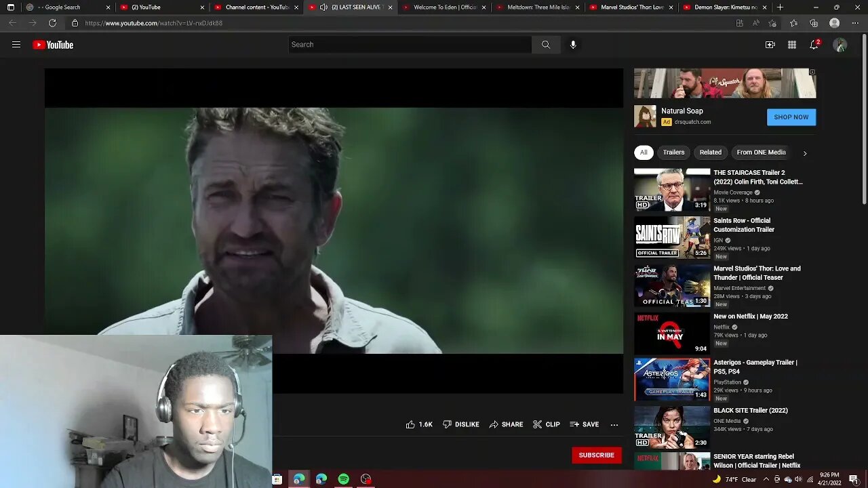Open SENIOR YEAR Netflix trailer title
Screen dimensions: 868x488
click(757, 461)
